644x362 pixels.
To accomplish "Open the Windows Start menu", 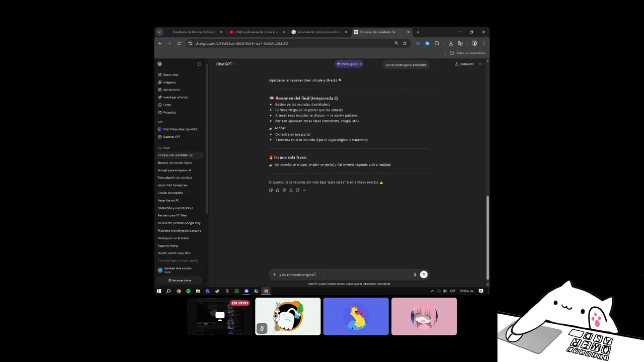I will pos(159,291).
